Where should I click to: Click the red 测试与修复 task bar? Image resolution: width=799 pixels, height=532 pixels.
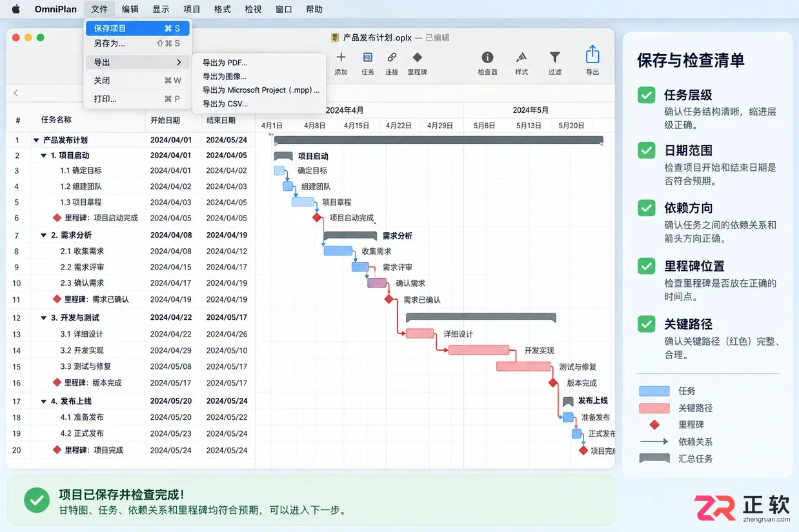click(x=523, y=366)
